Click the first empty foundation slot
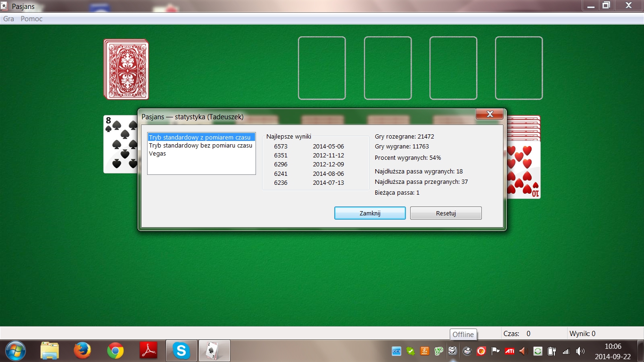The height and width of the screenshot is (362, 644). point(322,68)
